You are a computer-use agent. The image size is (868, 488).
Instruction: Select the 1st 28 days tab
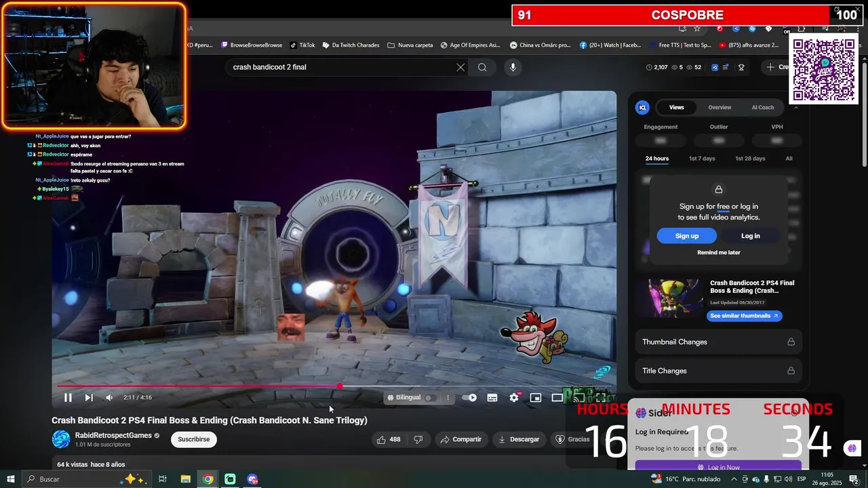[x=750, y=159]
